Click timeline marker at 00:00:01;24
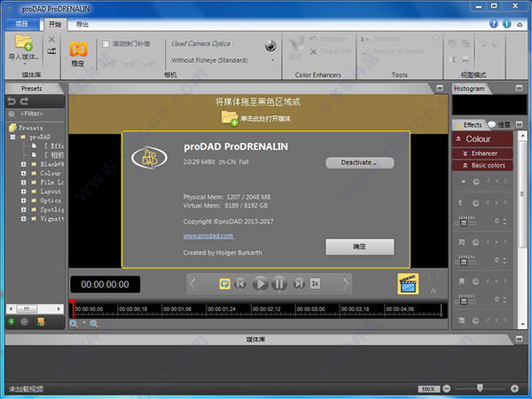 point(221,309)
